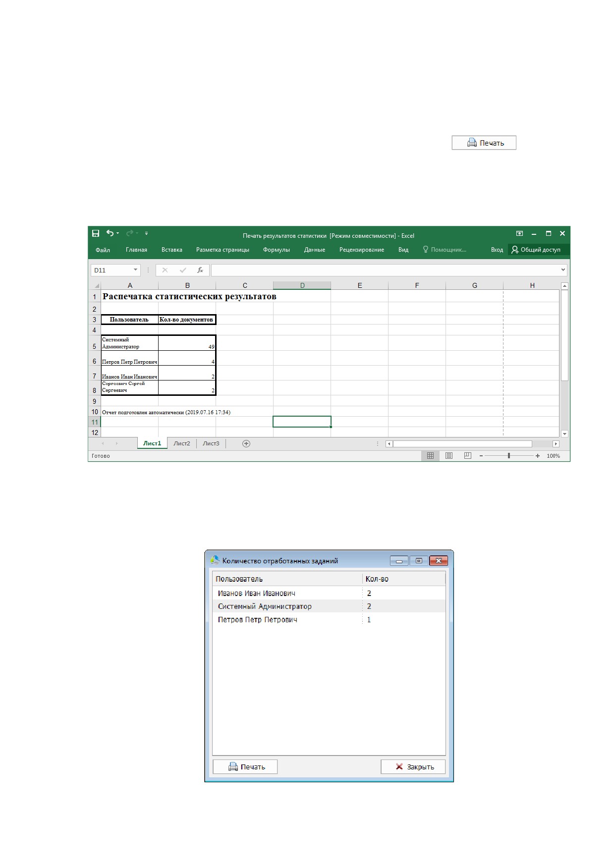Viewport: 614px width, 868px height.
Task: Switch to the Лист3 sheet tab
Action: (211, 443)
